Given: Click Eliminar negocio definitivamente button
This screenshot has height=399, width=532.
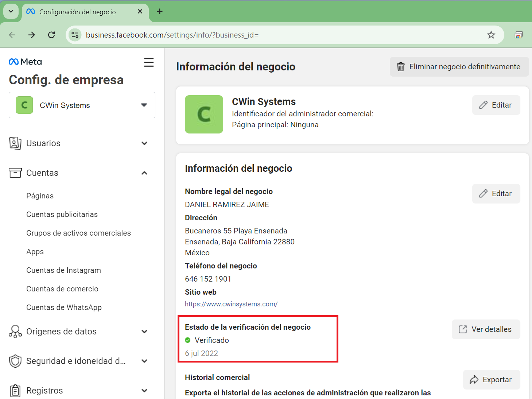Looking at the screenshot, I should (459, 67).
